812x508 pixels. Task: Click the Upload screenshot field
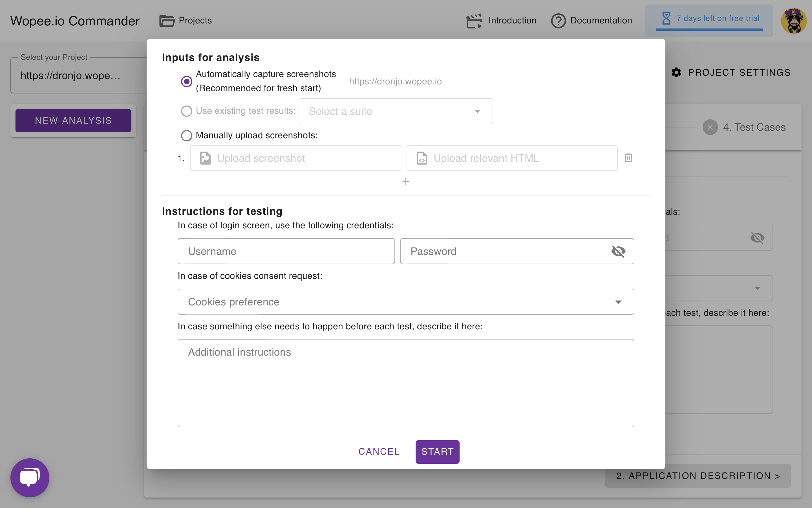coord(295,158)
